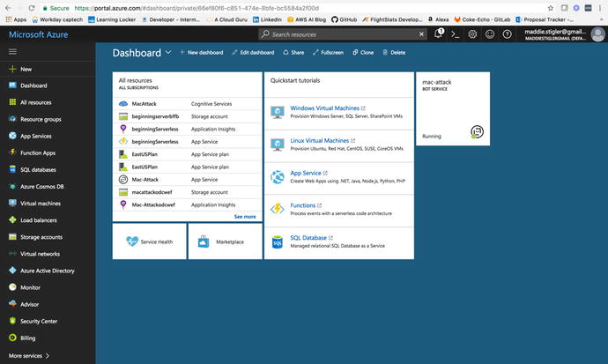The image size is (608, 364).
Task: Open Cloud Shell from top bar
Action: [456, 34]
